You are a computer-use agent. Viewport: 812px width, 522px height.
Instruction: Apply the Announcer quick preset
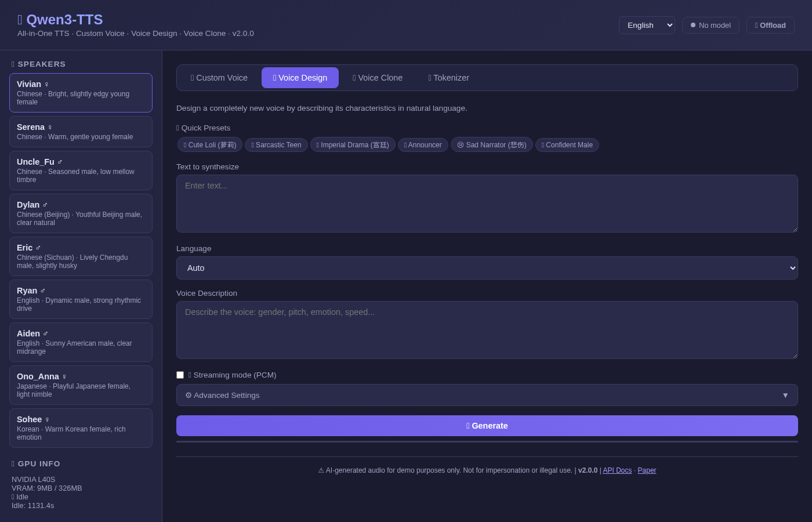[423, 145]
